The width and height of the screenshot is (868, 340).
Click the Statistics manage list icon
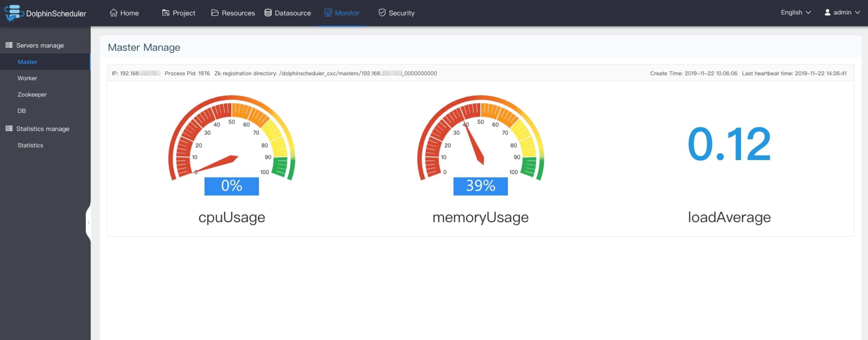tap(9, 128)
